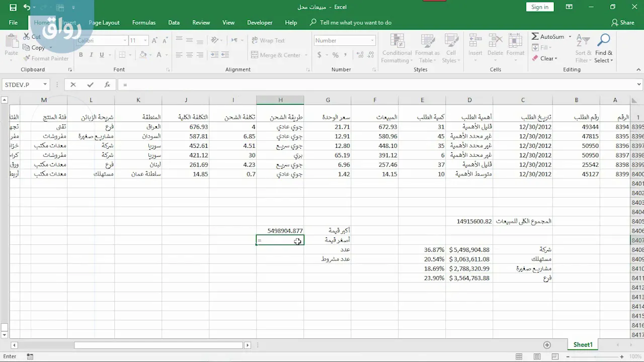
Task: Click the Accounting dollar format icon
Action: [319, 55]
